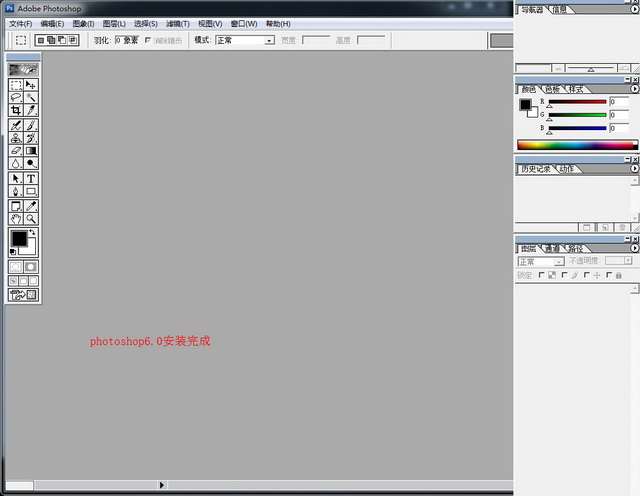
Task: Select the Hand tool
Action: 16,219
